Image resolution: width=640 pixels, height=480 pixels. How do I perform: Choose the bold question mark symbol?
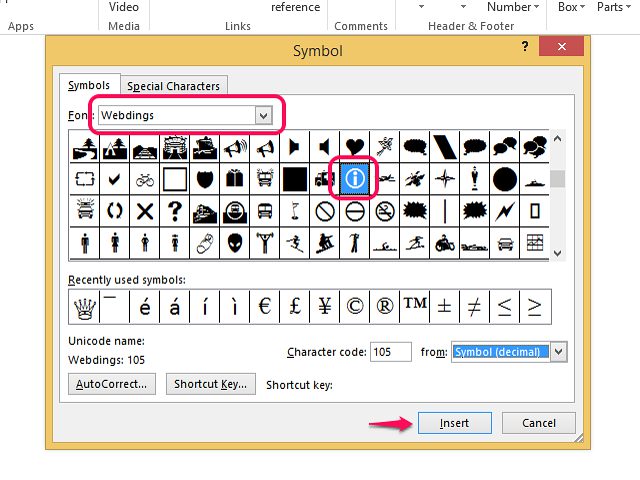coord(175,211)
